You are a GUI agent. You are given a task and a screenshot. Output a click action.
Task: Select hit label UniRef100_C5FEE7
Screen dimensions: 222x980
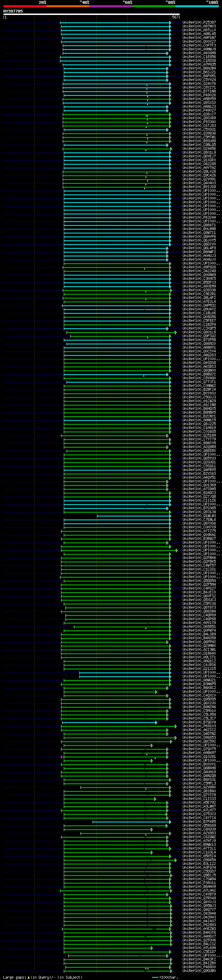point(199,321)
